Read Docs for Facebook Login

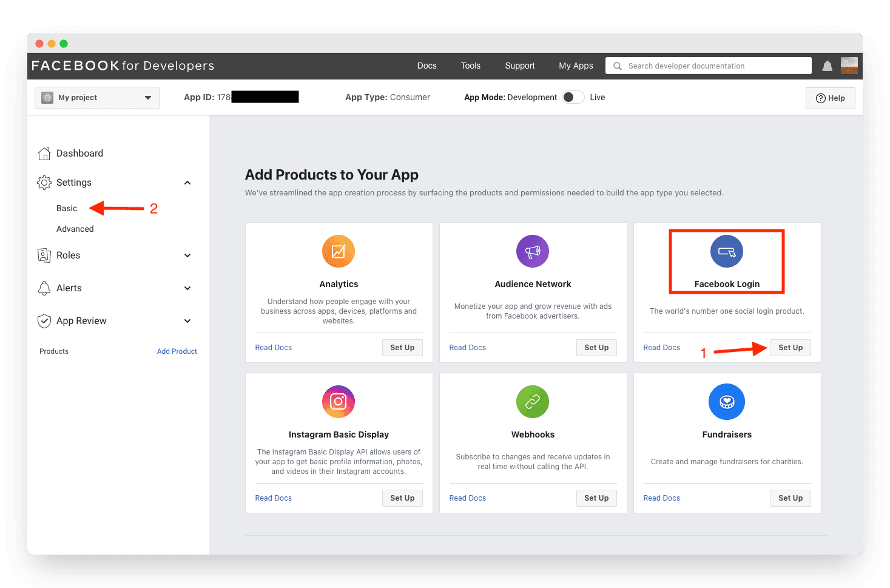point(662,348)
